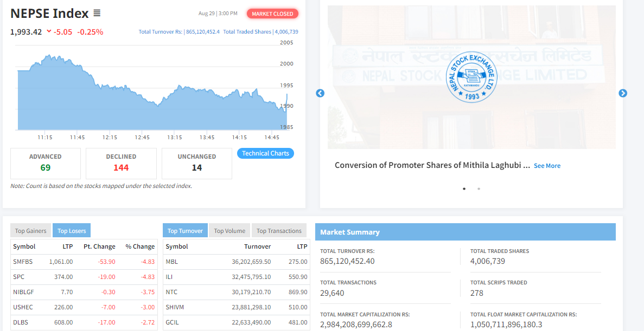The height and width of the screenshot is (331, 644).
Task: Click the MARKET CLOSED status badge
Action: point(272,14)
